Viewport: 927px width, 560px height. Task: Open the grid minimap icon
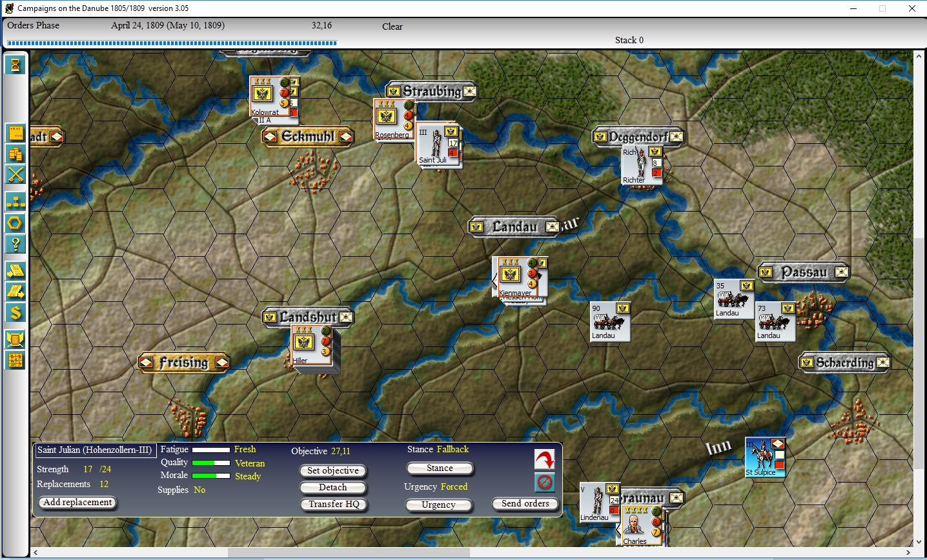click(x=15, y=360)
